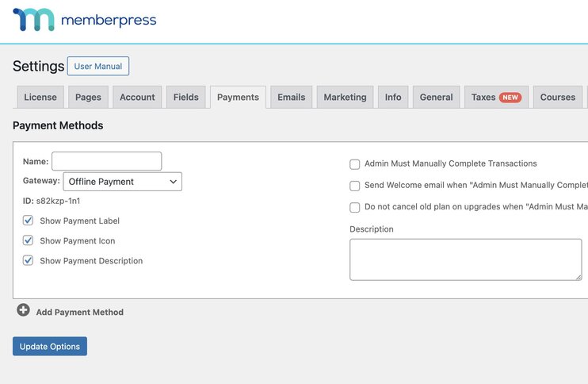
Task: Enable Do not cancel old plan on upgrades
Action: pos(355,207)
